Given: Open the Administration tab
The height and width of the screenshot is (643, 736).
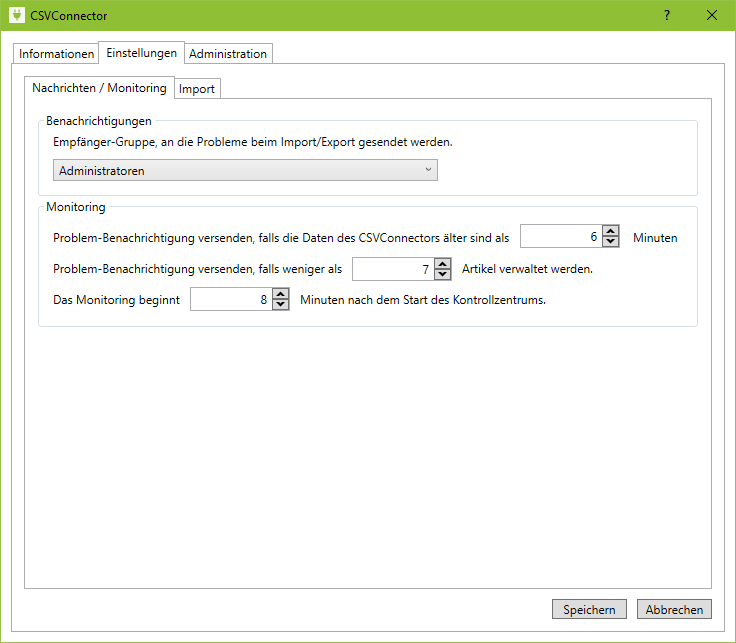Looking at the screenshot, I should coord(228,54).
